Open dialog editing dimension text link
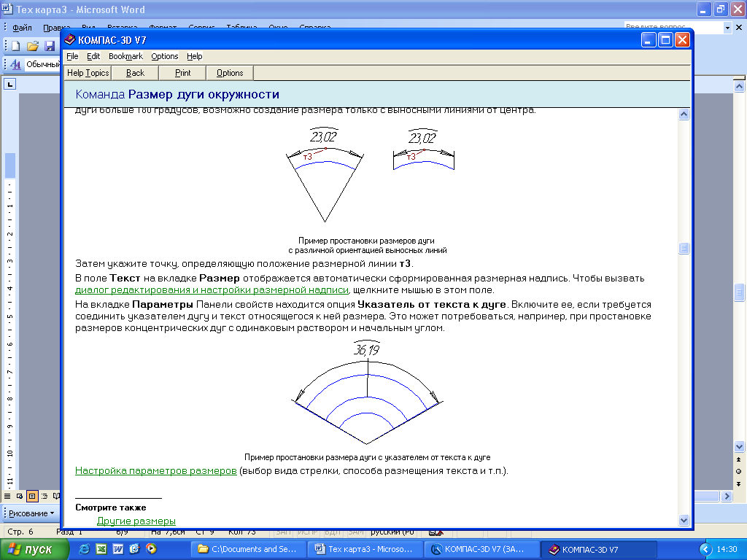This screenshot has height=560, width=747. (x=212, y=289)
